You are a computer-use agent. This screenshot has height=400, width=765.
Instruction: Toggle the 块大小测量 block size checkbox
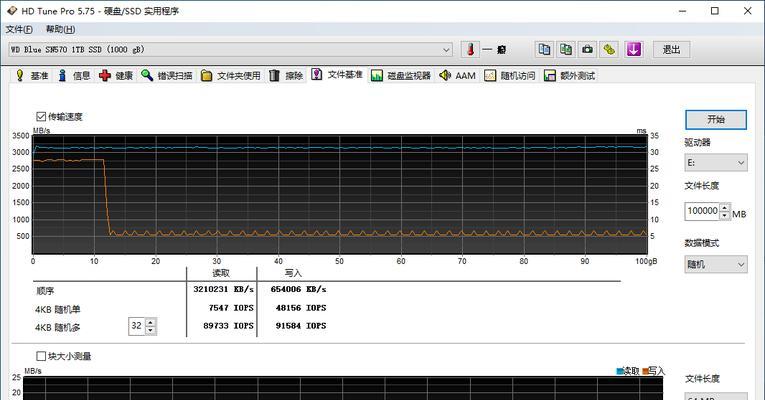point(41,356)
